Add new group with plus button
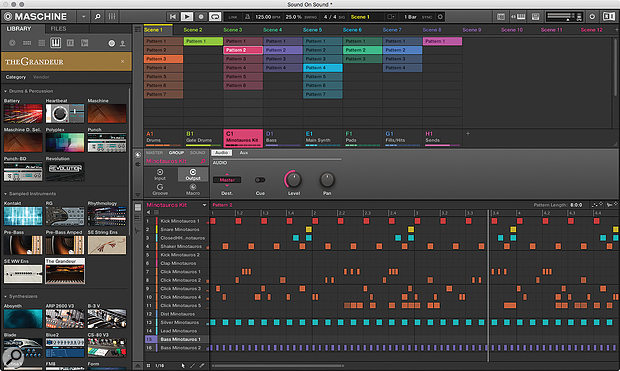This screenshot has width=620, height=371. click(468, 134)
